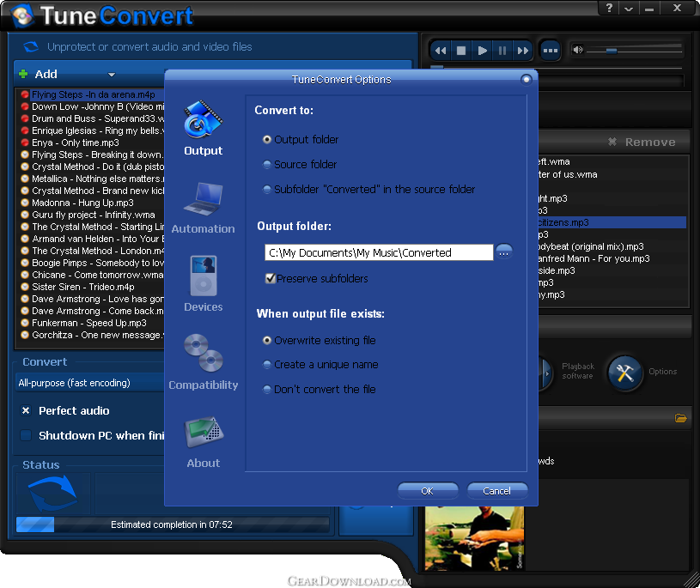This screenshot has height=588, width=700.
Task: Click the pause button
Action: pos(502,51)
